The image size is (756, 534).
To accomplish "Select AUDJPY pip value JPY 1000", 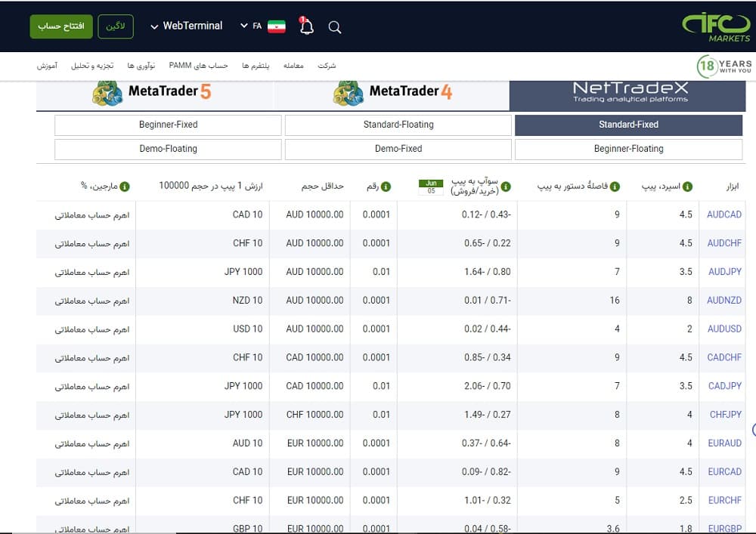I will coord(243,272).
